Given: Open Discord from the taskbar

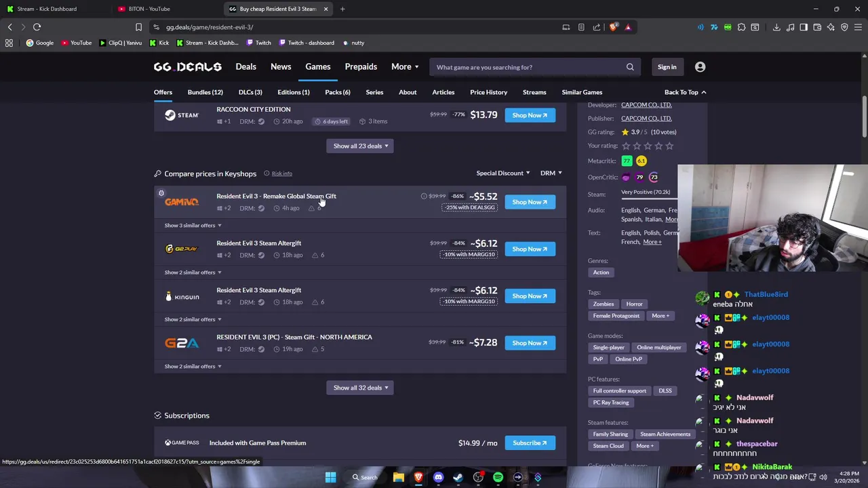Looking at the screenshot, I should click(x=438, y=477).
